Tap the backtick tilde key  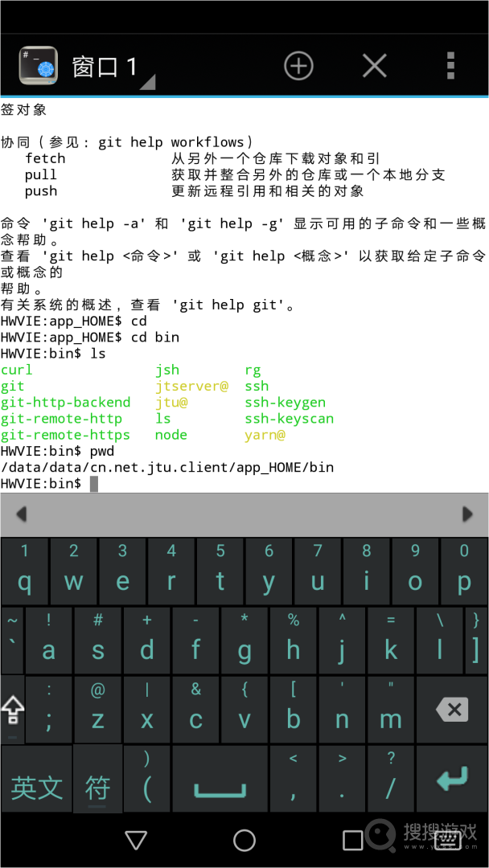(12, 640)
